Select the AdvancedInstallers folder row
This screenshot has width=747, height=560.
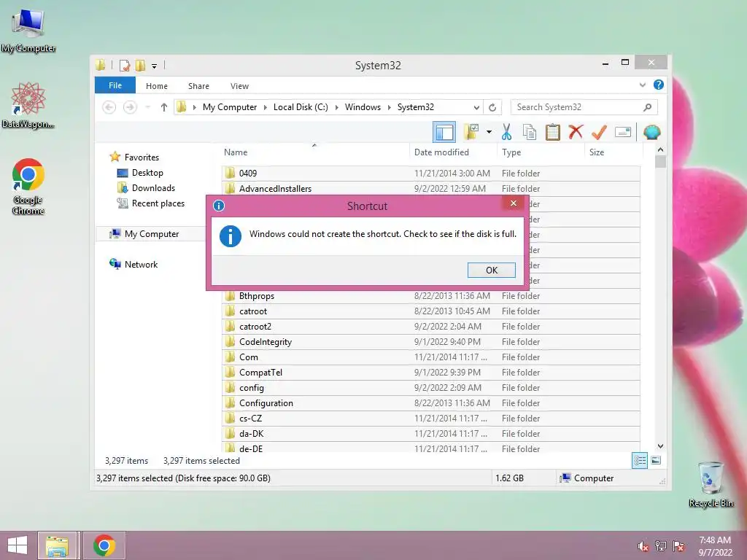click(x=430, y=189)
